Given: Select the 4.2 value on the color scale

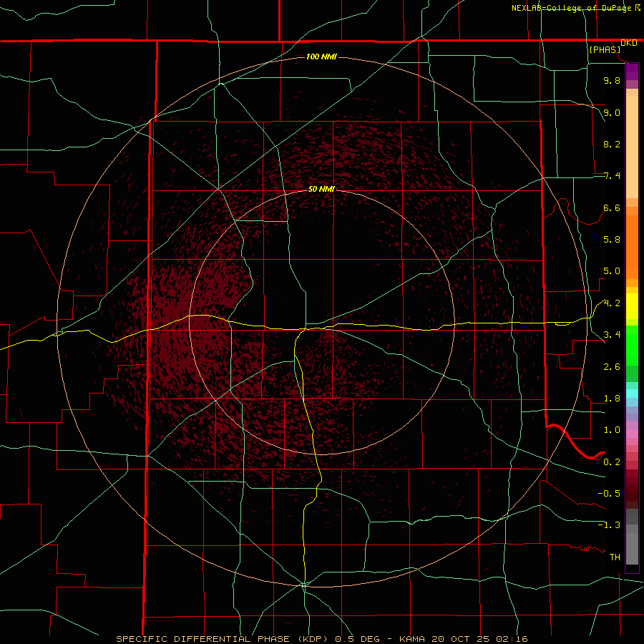Looking at the screenshot, I should pyautogui.click(x=612, y=303).
